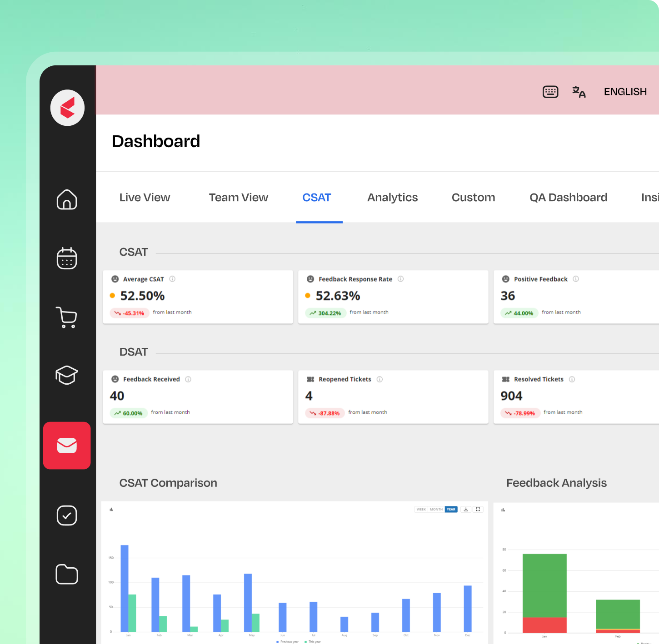Open the calendar icon in sidebar
The image size is (659, 644).
pyautogui.click(x=67, y=258)
